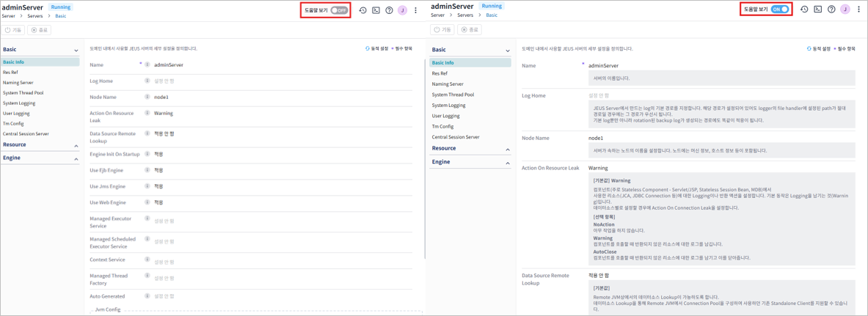
Task: Select Central Session Server in right screen sidebar
Action: pyautogui.click(x=456, y=137)
